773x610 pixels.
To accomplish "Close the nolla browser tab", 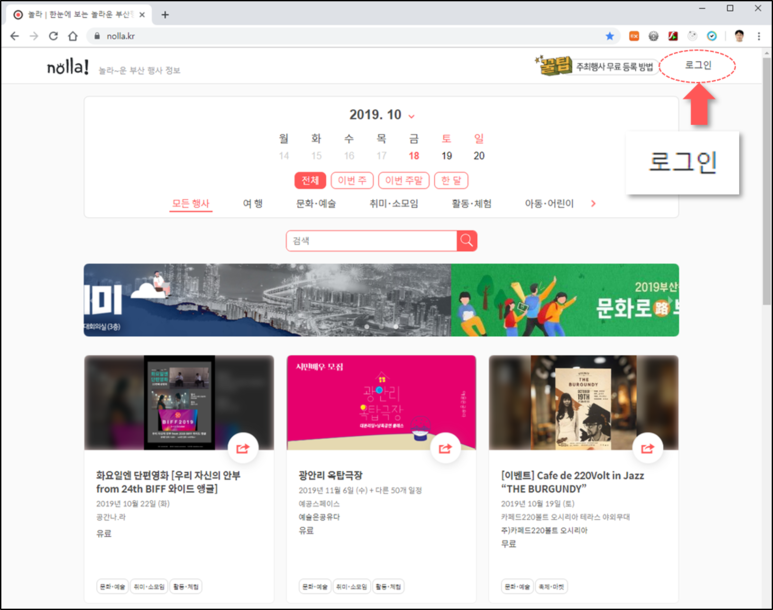I will tap(142, 15).
